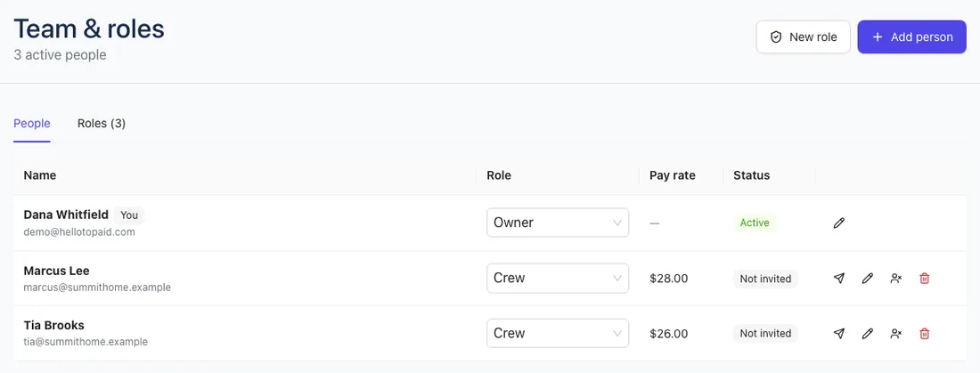This screenshot has height=373, width=980.
Task: Send invite to Marcus Lee
Action: point(838,279)
